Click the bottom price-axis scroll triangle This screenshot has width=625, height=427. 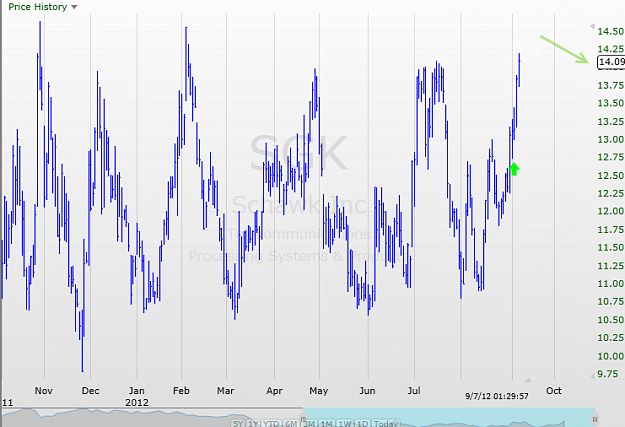[592, 376]
